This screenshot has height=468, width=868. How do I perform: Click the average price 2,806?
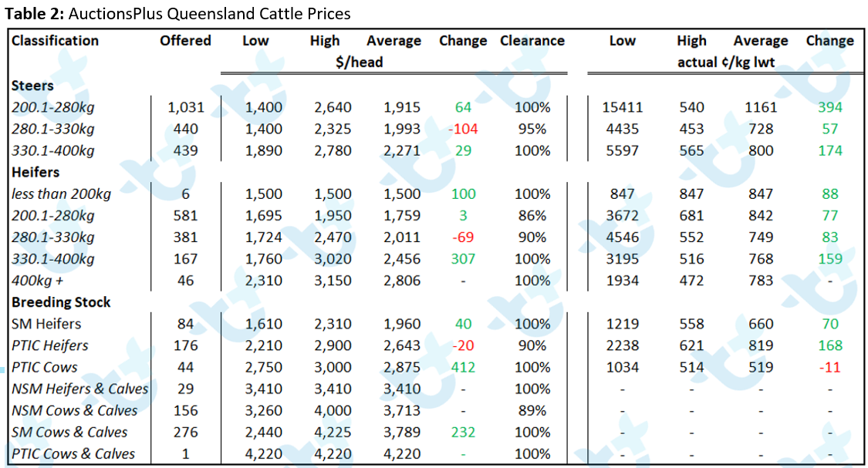click(402, 281)
